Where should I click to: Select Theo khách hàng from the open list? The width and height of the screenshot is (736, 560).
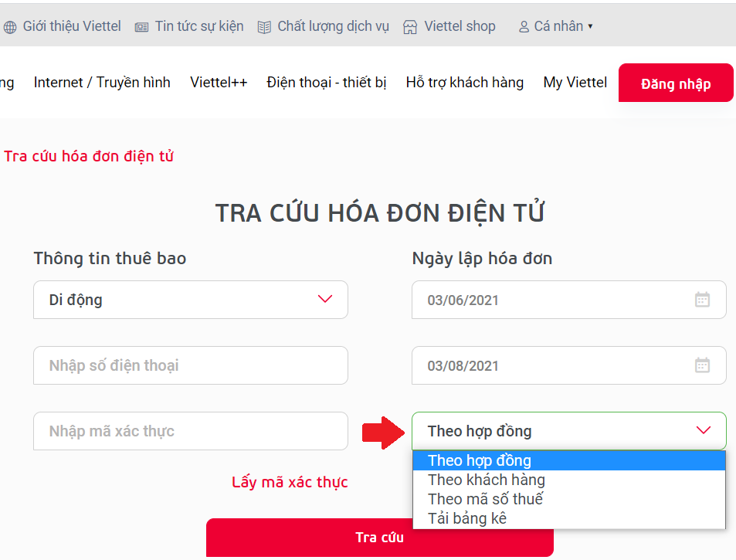coord(486,479)
